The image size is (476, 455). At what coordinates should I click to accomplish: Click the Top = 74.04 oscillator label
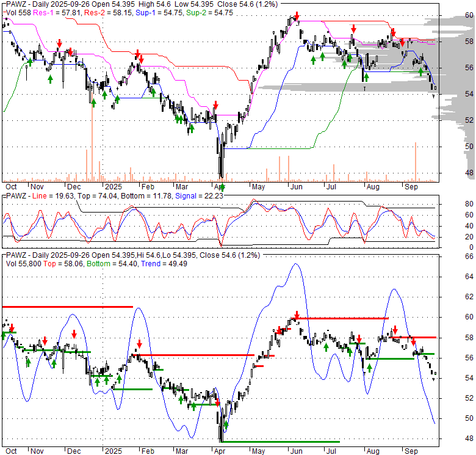coord(97,196)
